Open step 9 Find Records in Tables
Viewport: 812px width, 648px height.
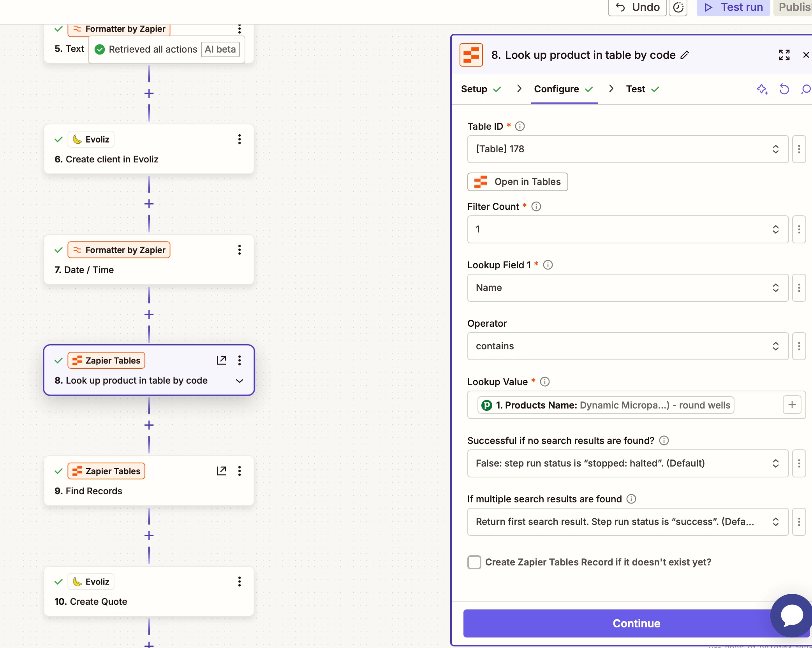pyautogui.click(x=221, y=471)
